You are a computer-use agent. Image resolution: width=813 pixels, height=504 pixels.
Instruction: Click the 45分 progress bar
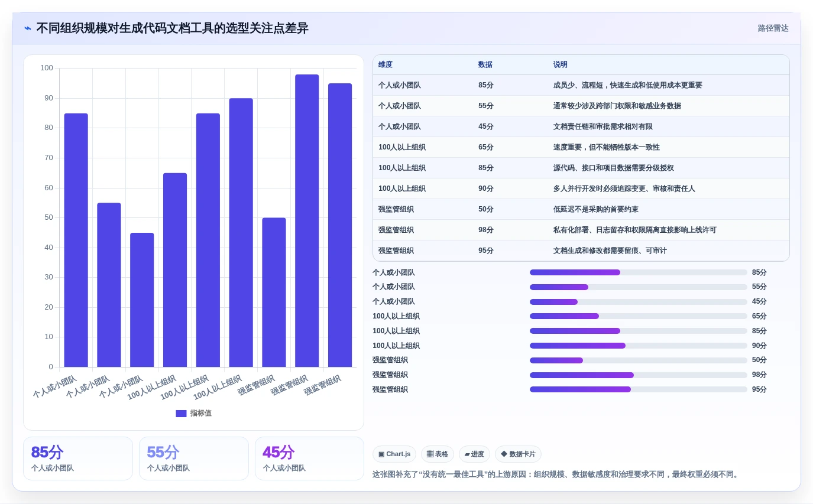639,302
